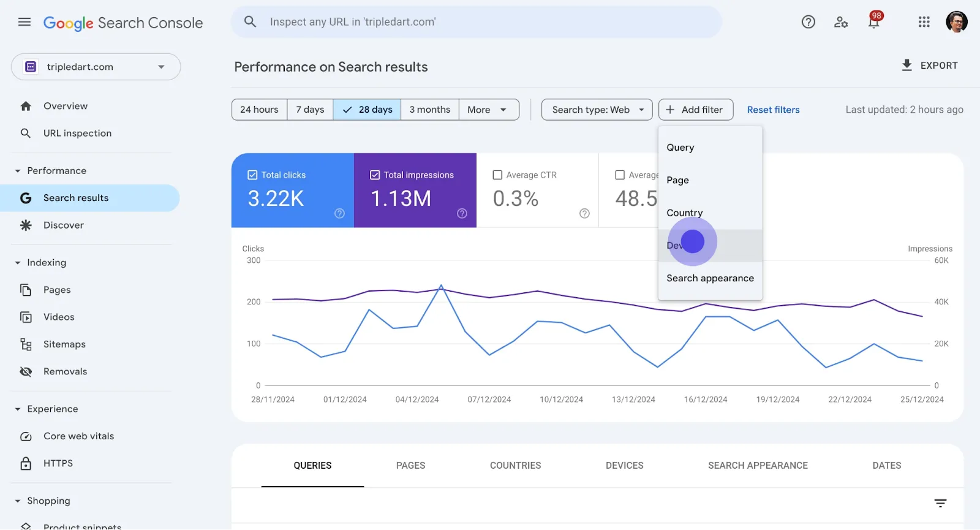Select the 28 days date range
This screenshot has height=530, width=980.
click(x=367, y=110)
